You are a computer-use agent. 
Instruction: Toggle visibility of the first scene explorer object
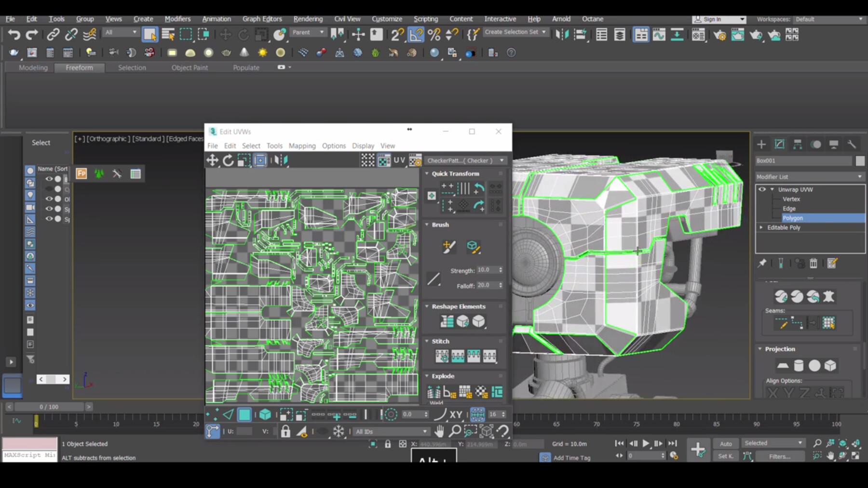(x=49, y=179)
